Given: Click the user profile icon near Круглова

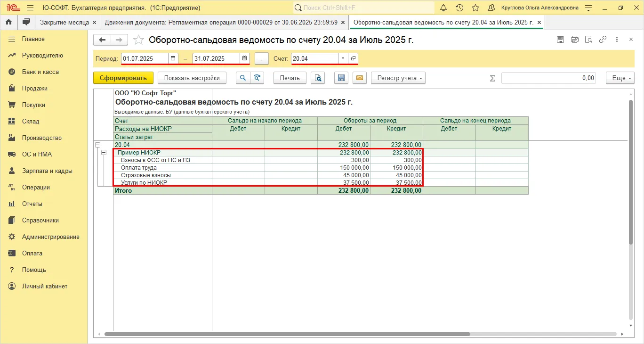Looking at the screenshot, I should (491, 8).
